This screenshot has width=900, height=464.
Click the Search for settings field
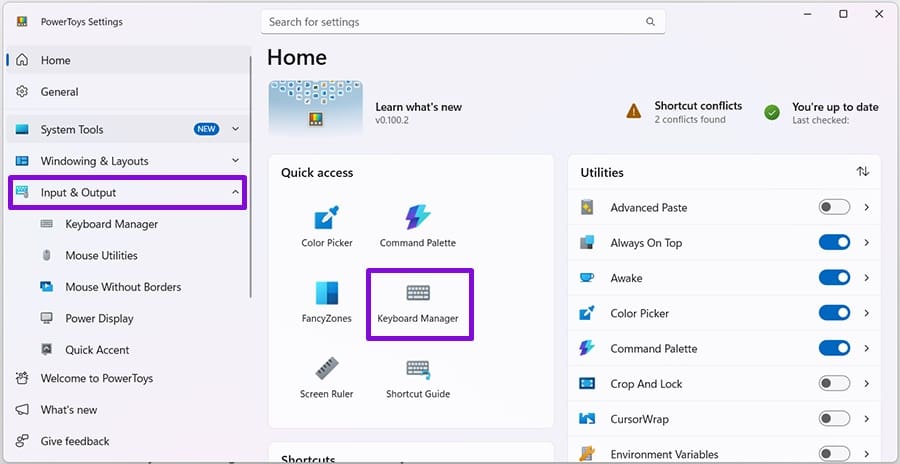click(463, 22)
